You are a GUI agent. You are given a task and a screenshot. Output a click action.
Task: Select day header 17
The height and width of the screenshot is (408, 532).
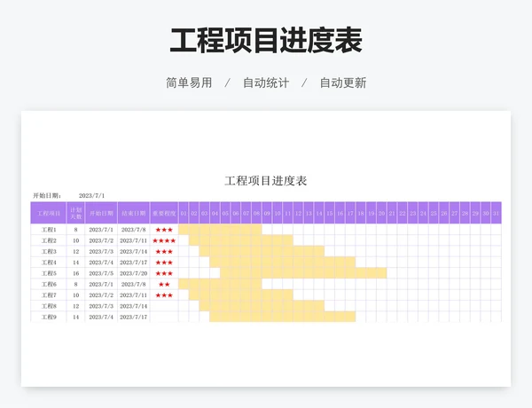point(350,213)
